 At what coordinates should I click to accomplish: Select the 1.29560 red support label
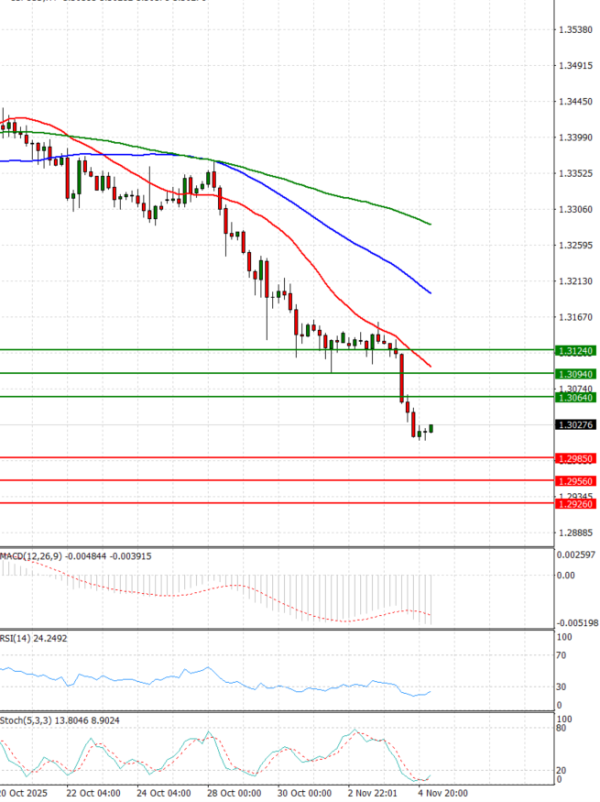574,481
